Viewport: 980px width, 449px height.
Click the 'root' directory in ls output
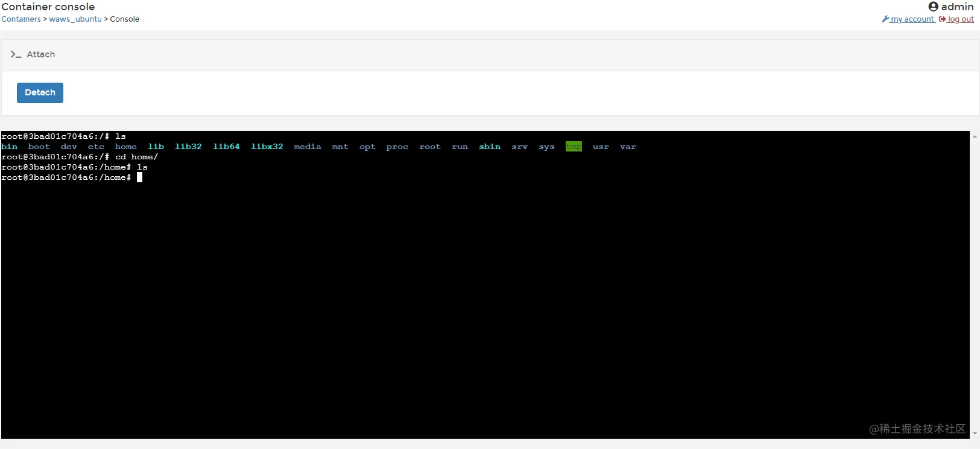[x=430, y=147]
